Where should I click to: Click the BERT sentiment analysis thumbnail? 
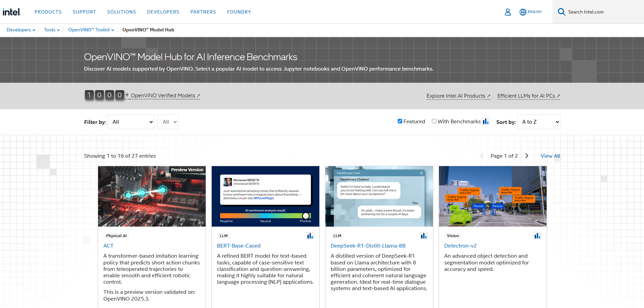266,196
